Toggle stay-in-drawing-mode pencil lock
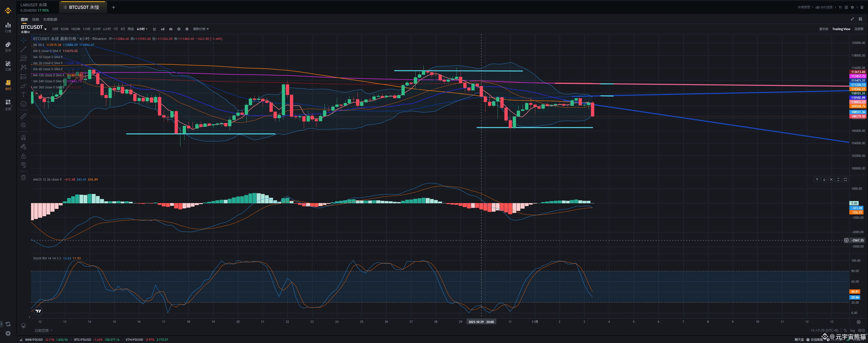This screenshot has width=868, height=343. pos(23,146)
